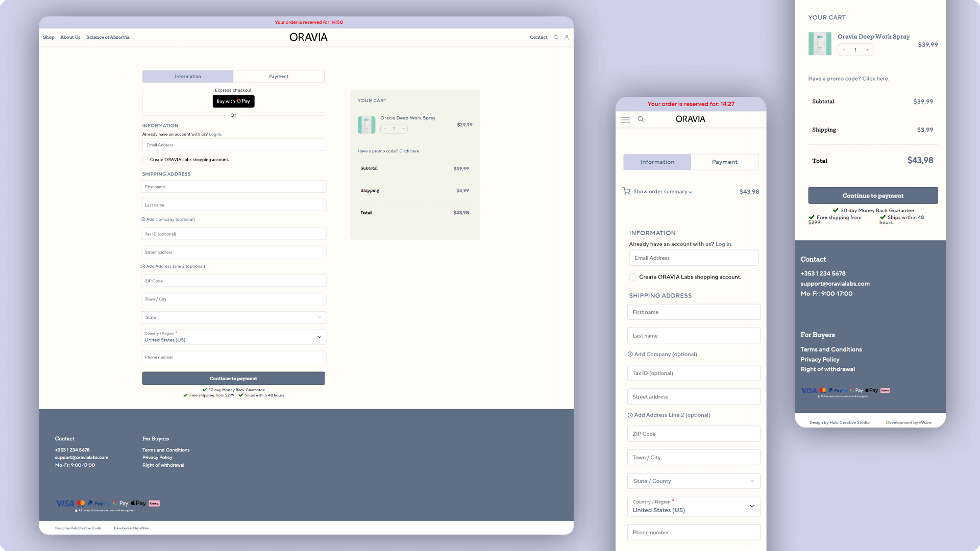Click the VISA logo in desktop footer
Screen dimensions: 980x551
tap(65, 504)
